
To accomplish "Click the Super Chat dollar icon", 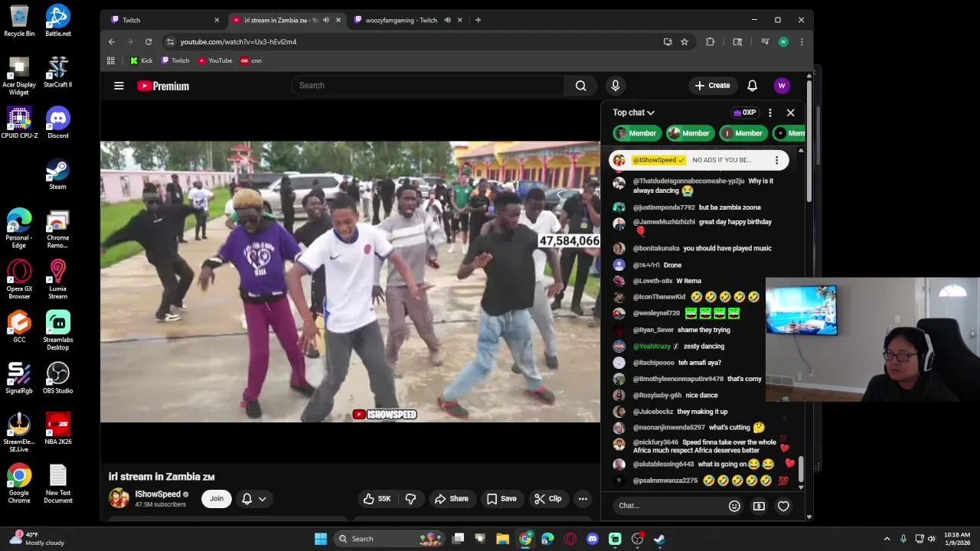I will tap(759, 506).
